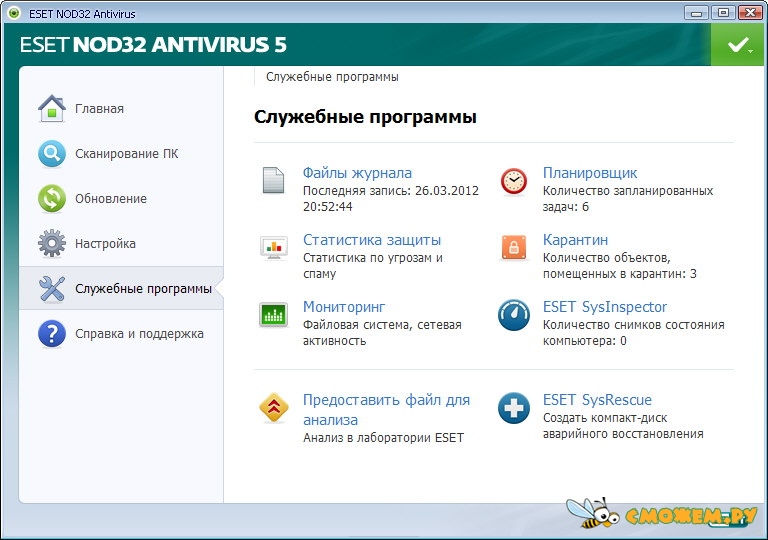
Task: Click the orange Quarantine lock icon
Action: tap(514, 247)
